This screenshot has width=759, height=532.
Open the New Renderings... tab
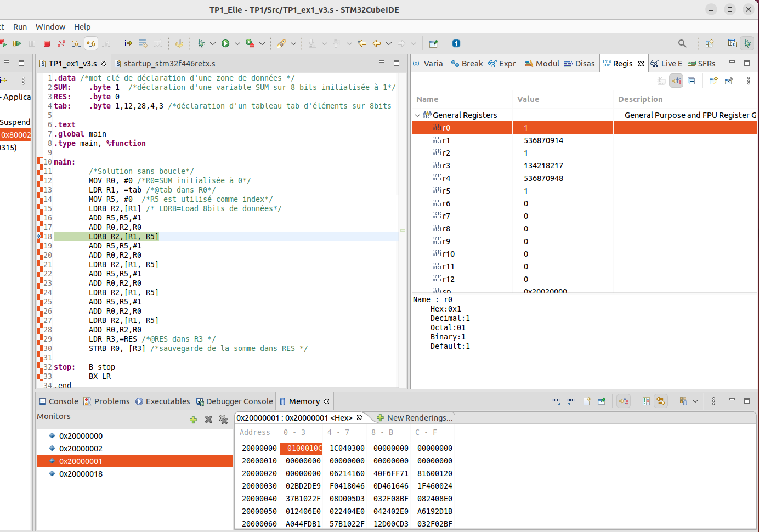415,418
